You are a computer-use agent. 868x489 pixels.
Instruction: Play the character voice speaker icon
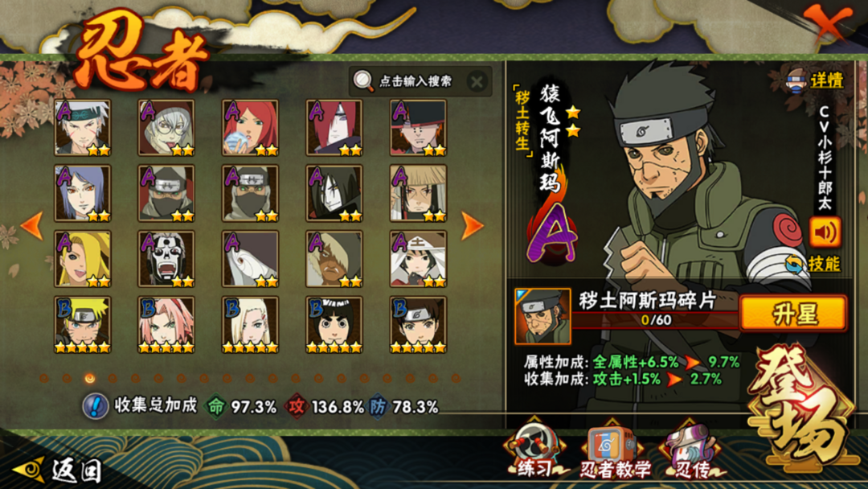pyautogui.click(x=825, y=232)
